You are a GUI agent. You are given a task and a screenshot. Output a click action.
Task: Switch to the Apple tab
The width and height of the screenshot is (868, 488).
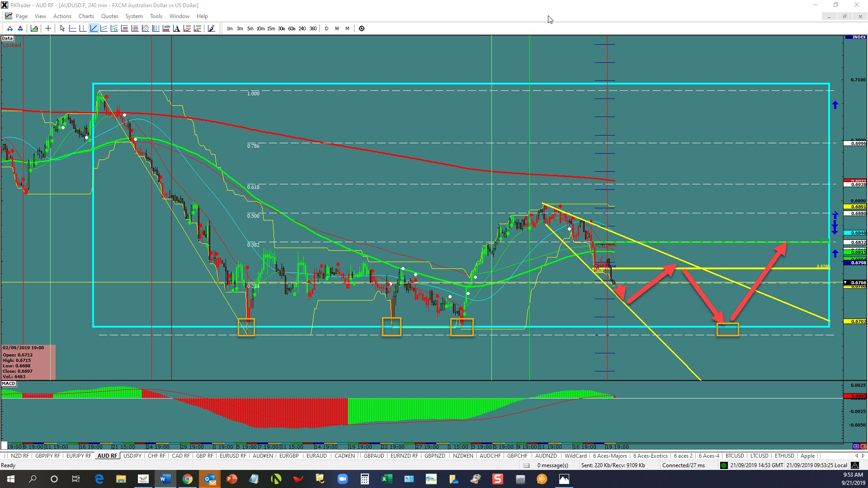(x=807, y=456)
